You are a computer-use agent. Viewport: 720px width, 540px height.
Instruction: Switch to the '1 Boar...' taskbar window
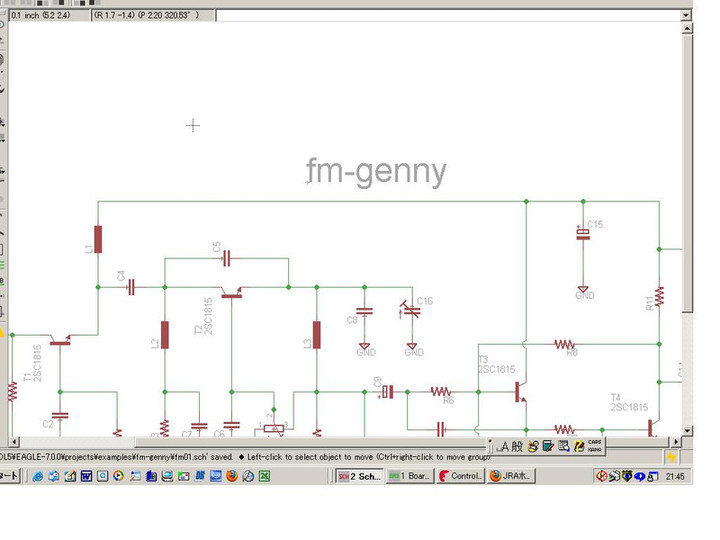pos(409,477)
